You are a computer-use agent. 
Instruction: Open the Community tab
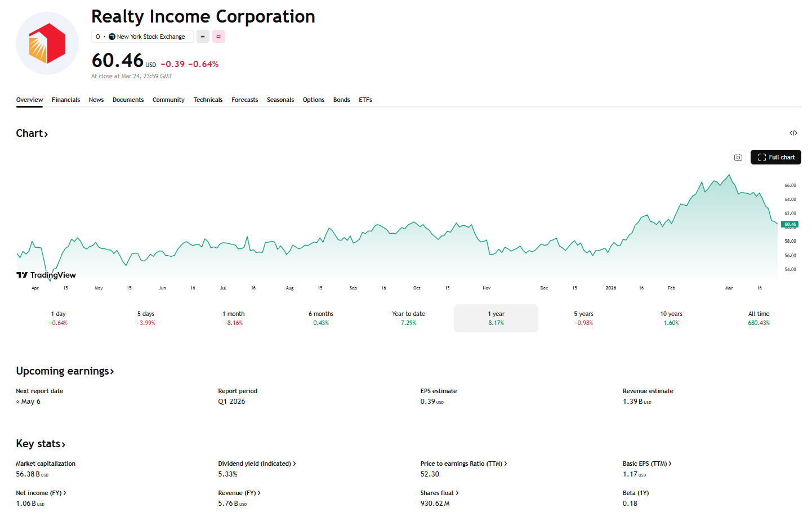pos(168,100)
